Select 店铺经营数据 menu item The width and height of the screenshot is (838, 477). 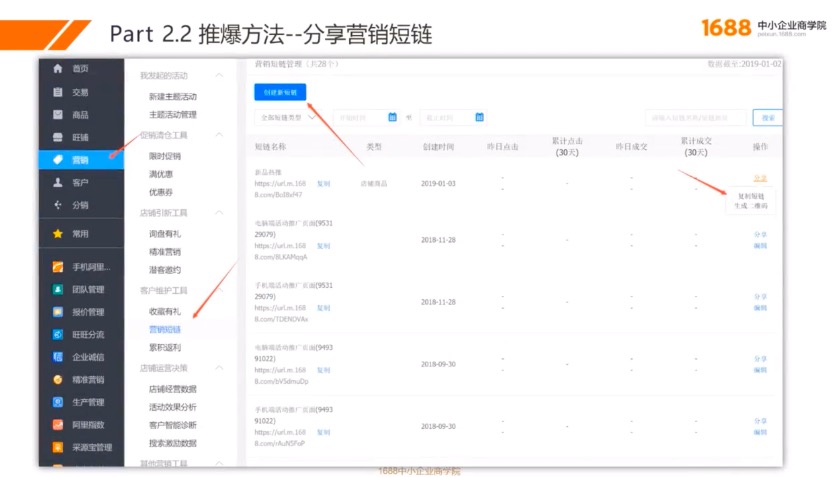coord(173,389)
